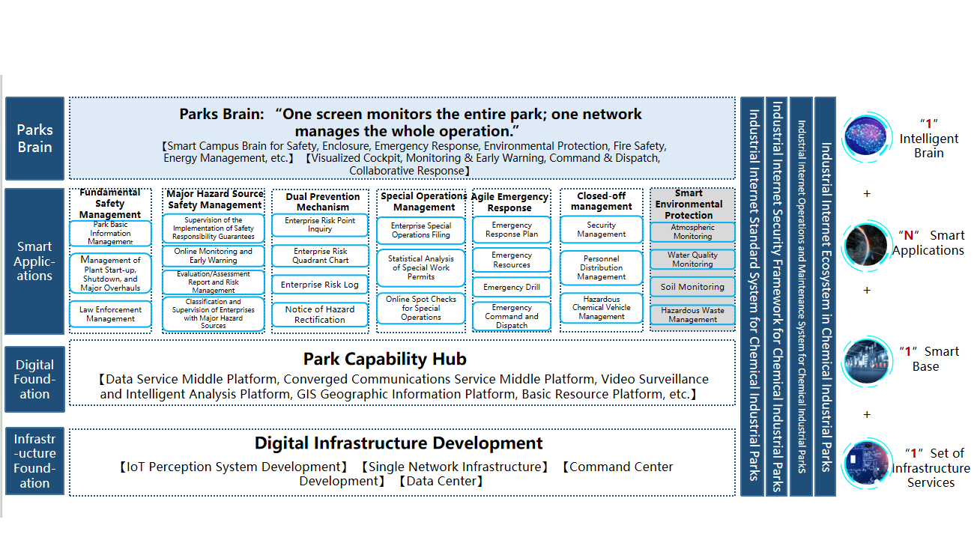Click the Industrial Internet Ecosystem vertical bar
The height and width of the screenshot is (558, 980).
[825, 296]
